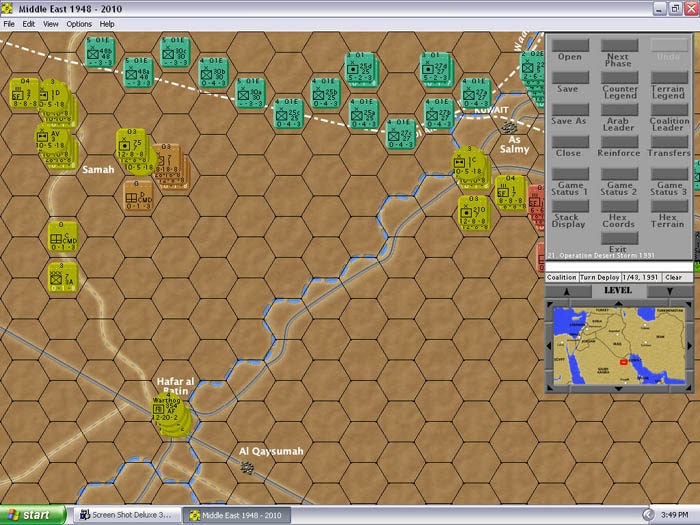Open the Reinforce screen

coord(619,142)
